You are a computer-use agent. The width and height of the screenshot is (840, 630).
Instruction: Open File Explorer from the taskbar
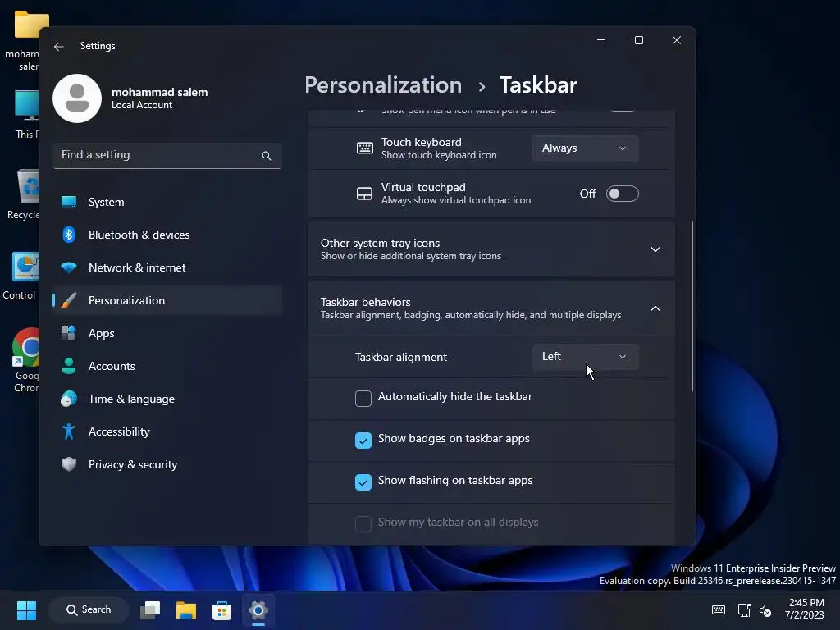pos(186,610)
